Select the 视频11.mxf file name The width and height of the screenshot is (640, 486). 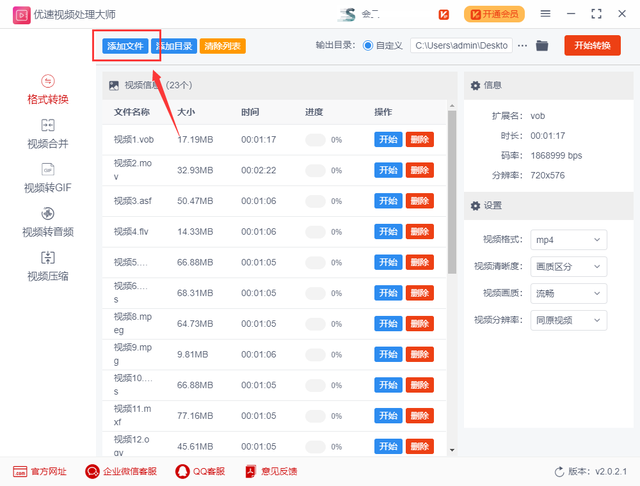click(133, 415)
